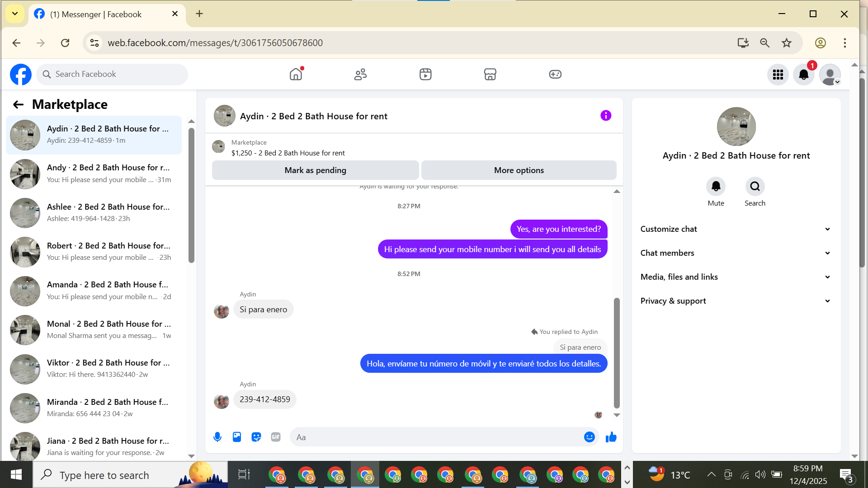Send a thumbs up like
This screenshot has height=488, width=868.
pos(611,437)
